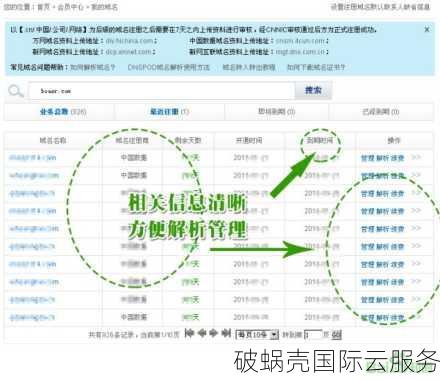
Task: Jump to the last page arrow
Action: click(x=226, y=333)
